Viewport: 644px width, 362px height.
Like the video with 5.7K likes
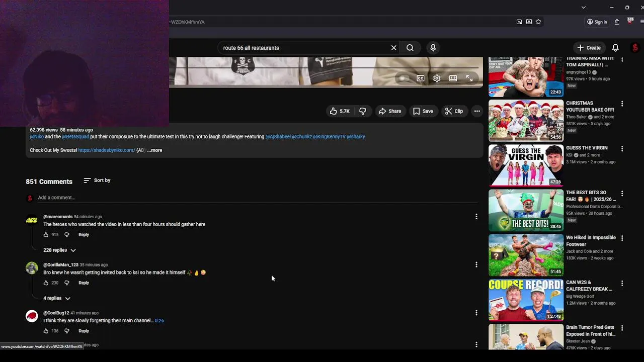(x=340, y=111)
